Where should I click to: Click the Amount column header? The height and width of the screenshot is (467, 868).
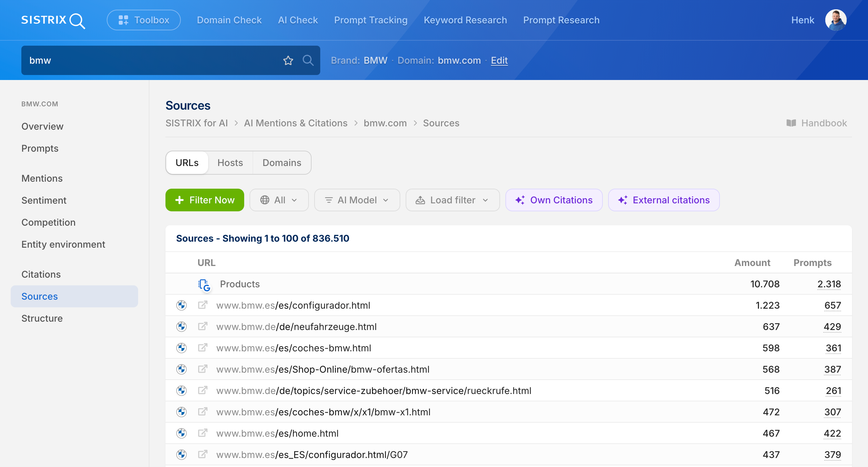pyautogui.click(x=752, y=263)
